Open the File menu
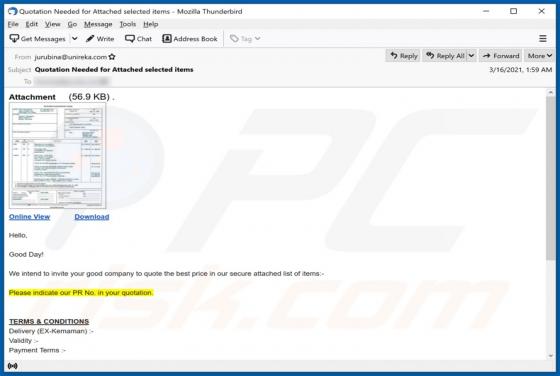560x376 pixels. pos(13,24)
